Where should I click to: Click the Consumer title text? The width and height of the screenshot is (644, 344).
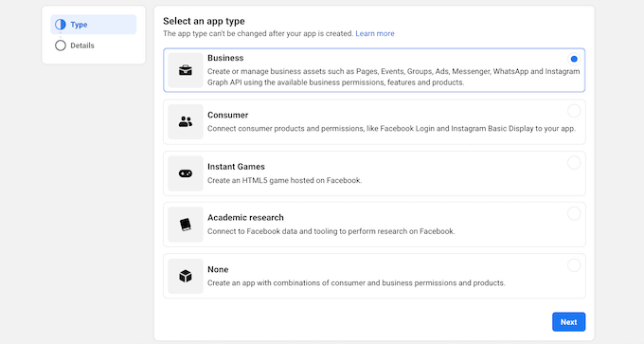227,115
